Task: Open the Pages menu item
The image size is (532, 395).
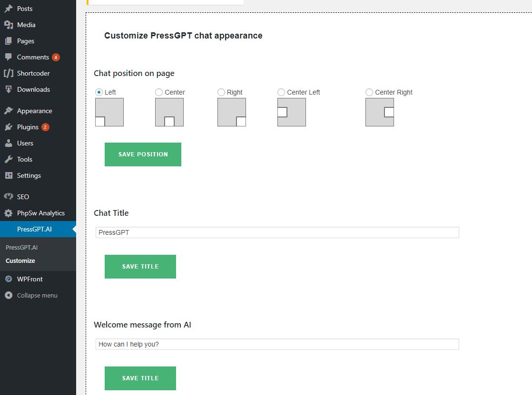Action: 38,41
